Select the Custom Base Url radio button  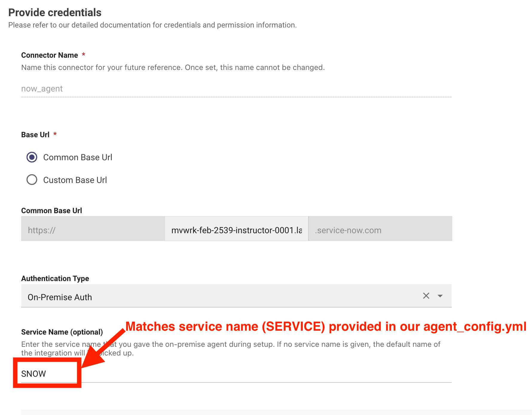click(31, 180)
